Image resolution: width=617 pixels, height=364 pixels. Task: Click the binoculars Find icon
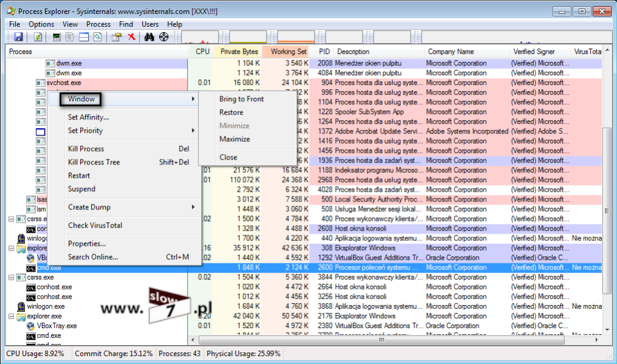pos(149,37)
